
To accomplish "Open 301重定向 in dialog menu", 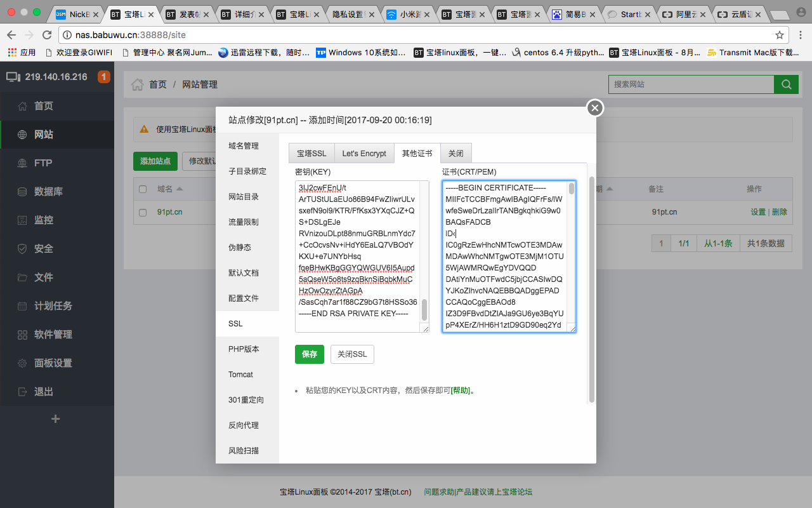I will click(247, 400).
